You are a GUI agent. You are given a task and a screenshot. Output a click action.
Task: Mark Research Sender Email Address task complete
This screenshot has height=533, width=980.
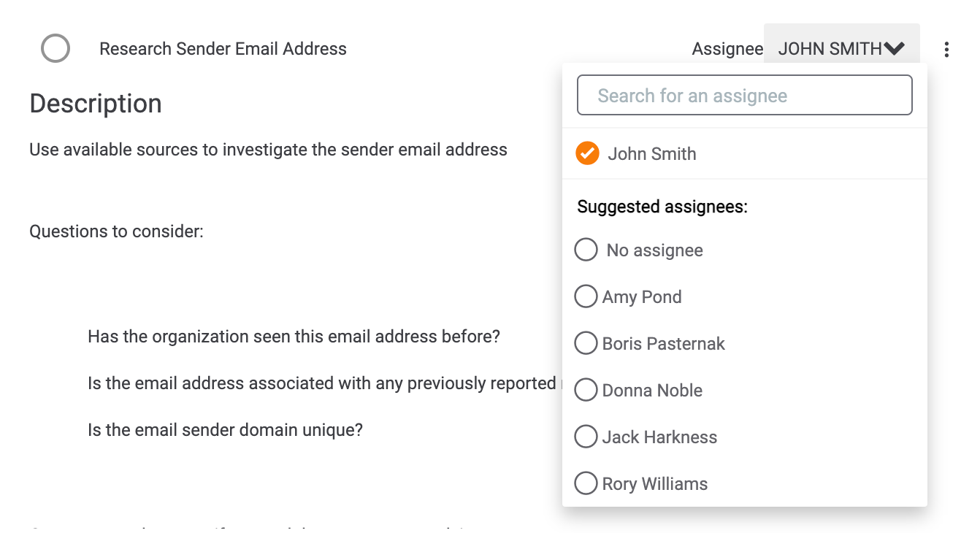tap(55, 49)
